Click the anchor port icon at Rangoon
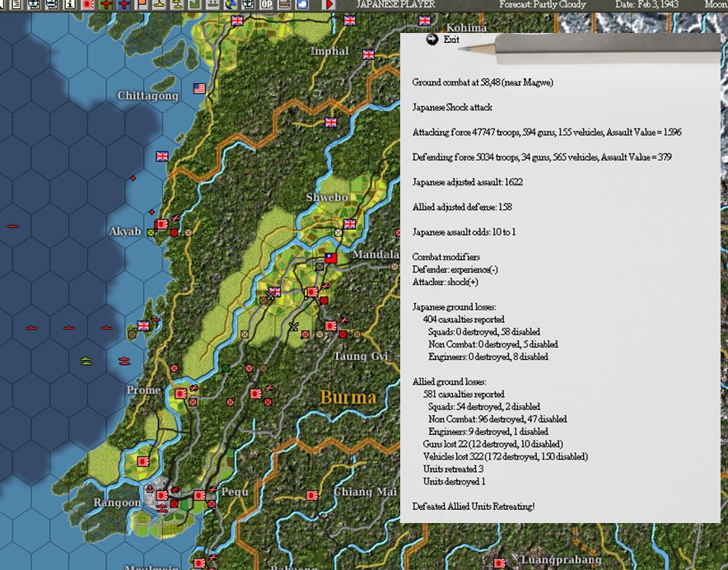 150,488
